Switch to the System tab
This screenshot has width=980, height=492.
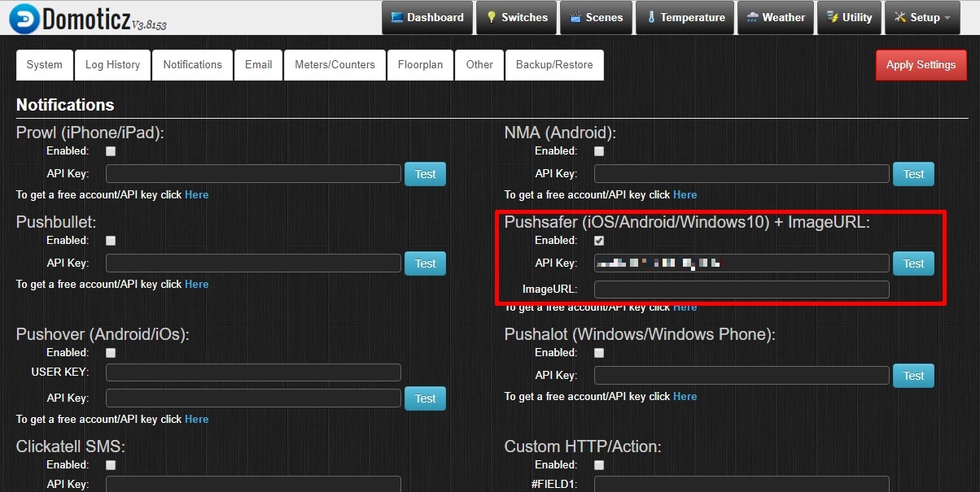click(x=44, y=65)
